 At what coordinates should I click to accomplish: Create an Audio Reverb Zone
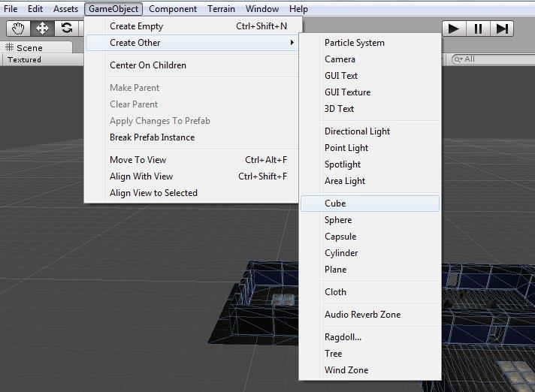[370, 315]
